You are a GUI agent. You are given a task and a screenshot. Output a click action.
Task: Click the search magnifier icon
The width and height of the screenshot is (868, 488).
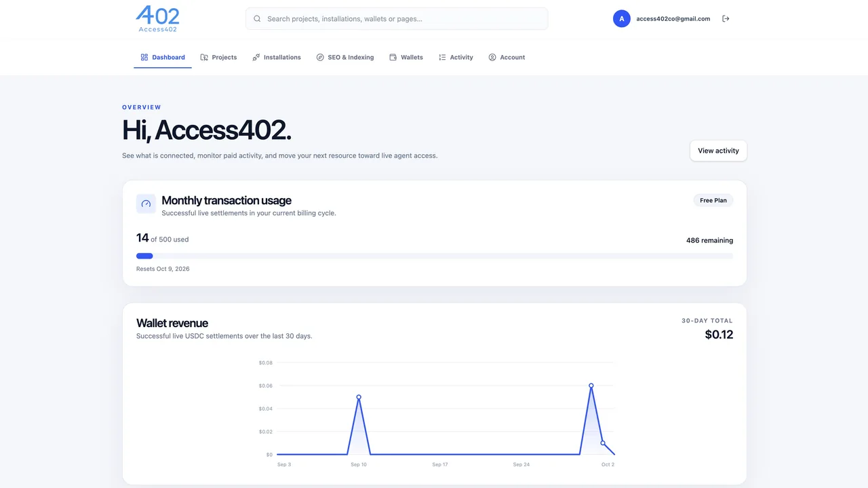point(257,19)
